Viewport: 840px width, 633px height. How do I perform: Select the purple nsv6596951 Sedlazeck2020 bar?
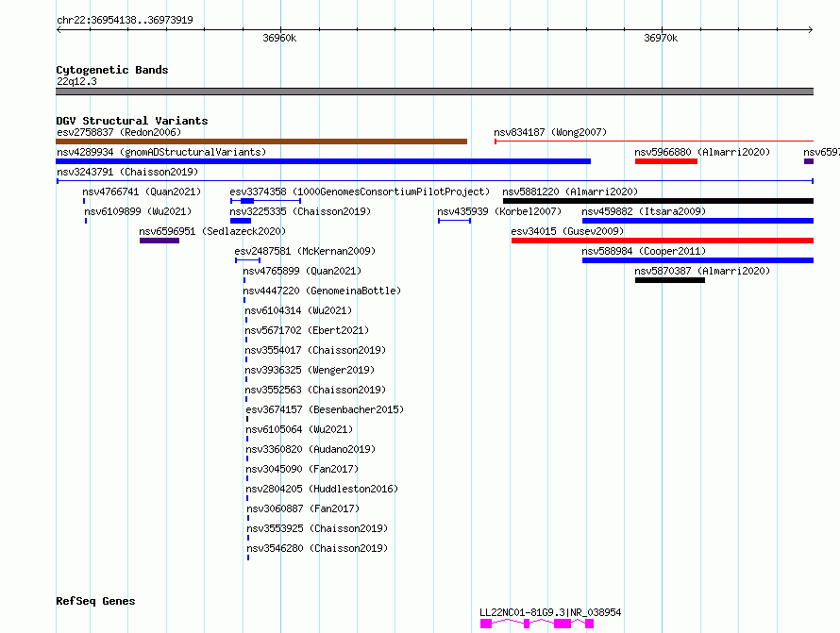coord(160,241)
